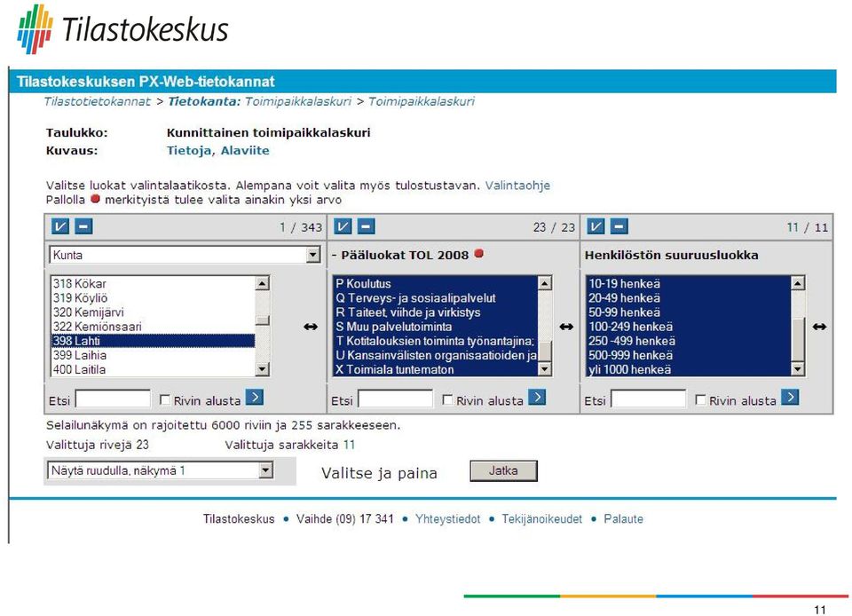Select 10-19 henkeä size class

tap(689, 283)
